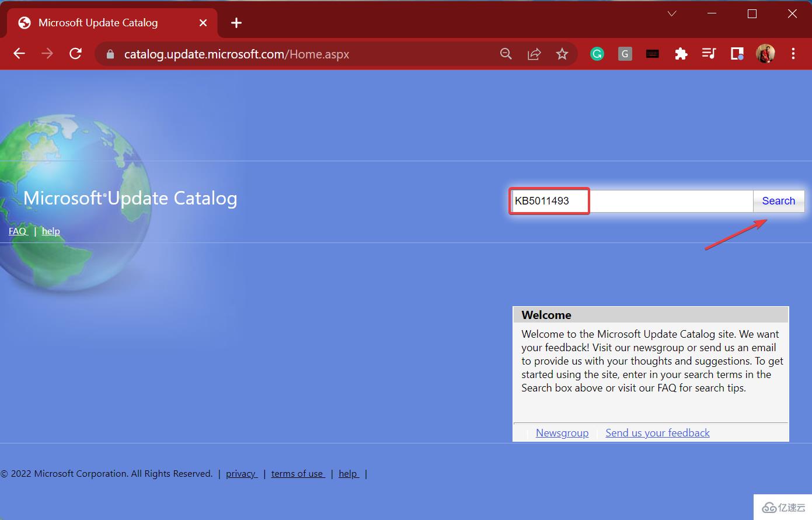Click the 2022 Microsoft Corporation copyright text
This screenshot has width=812, height=520.
[107, 474]
